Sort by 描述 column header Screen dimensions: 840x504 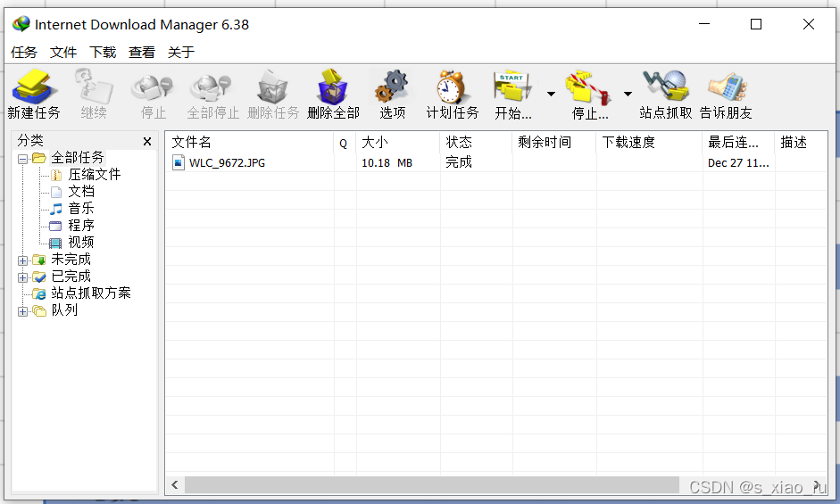tap(801, 143)
